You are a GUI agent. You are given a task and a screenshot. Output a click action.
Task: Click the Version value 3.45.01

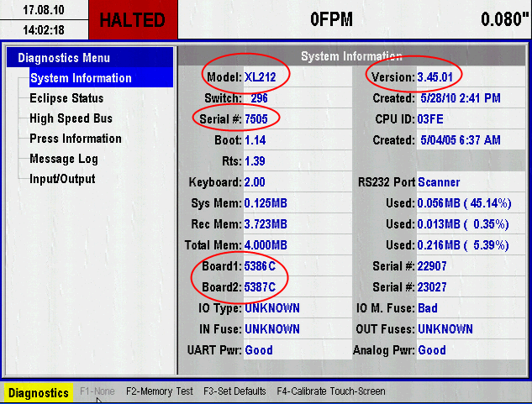(x=435, y=77)
